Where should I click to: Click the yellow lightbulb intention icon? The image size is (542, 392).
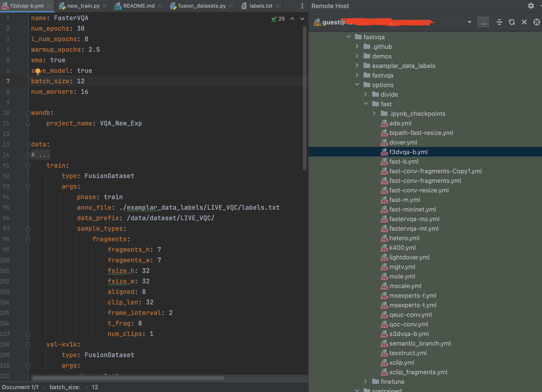click(38, 71)
